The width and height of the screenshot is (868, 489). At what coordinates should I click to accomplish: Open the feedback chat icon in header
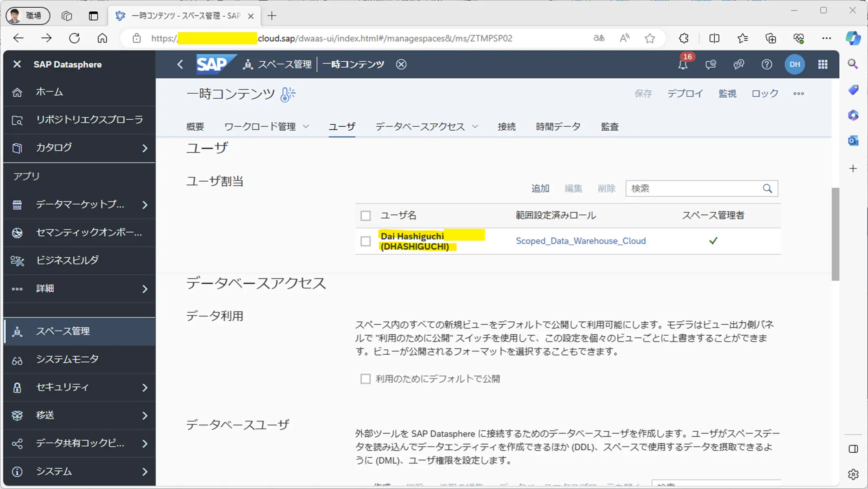coord(711,64)
